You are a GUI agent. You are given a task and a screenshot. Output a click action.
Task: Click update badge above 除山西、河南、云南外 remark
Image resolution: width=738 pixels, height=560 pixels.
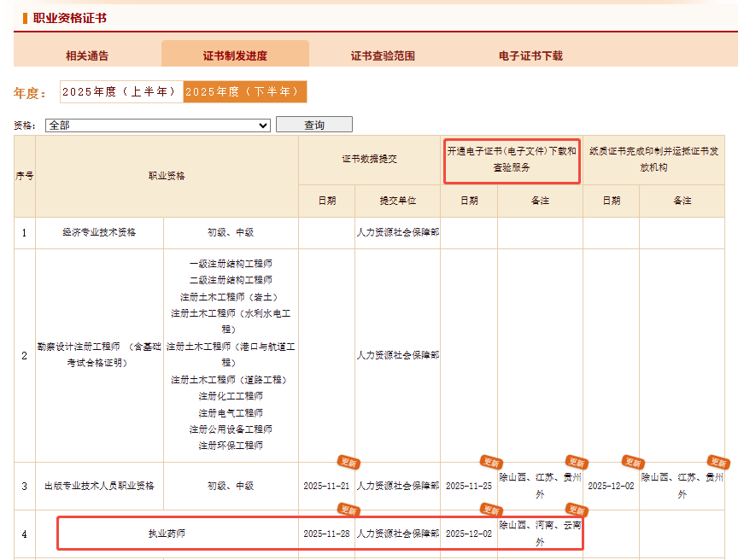(576, 510)
